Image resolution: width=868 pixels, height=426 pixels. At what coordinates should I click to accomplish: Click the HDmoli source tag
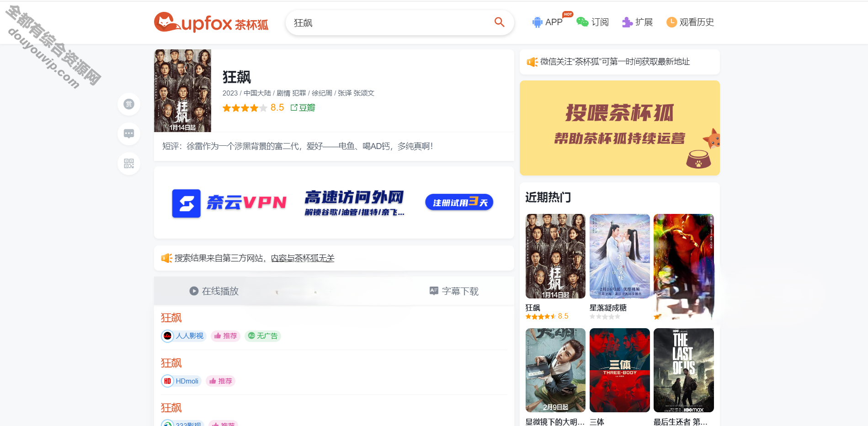coord(181,381)
